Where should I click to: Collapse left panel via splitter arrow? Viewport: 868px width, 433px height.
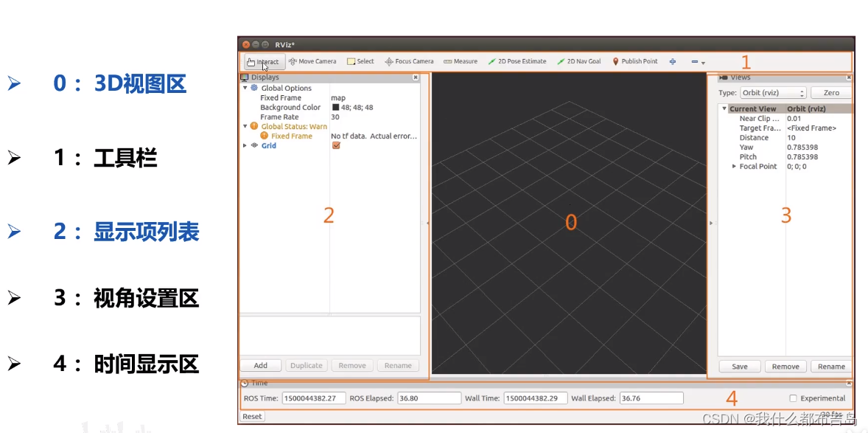tap(427, 223)
